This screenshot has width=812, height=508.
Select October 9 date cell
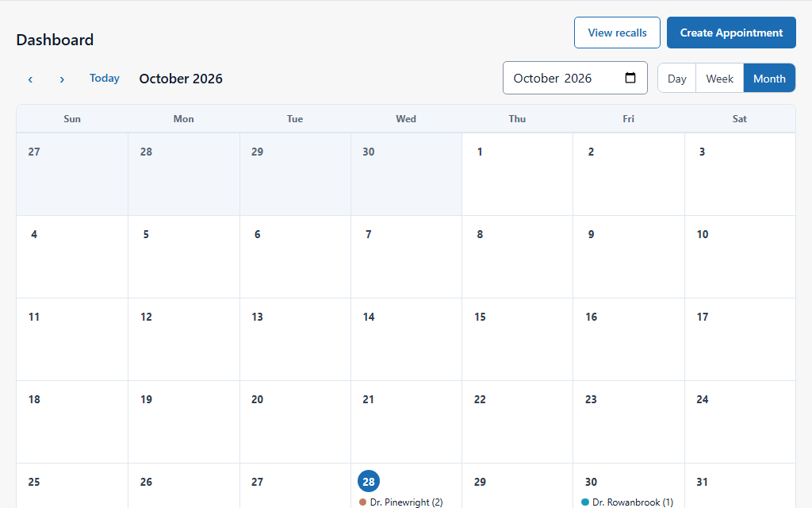pos(629,256)
